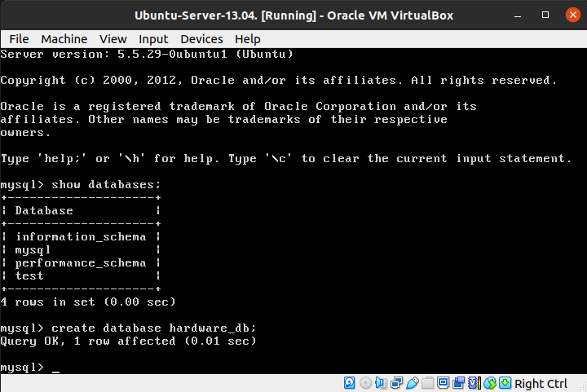This screenshot has width=587, height=392.
Task: Click the display status icon
Action: pos(443,383)
